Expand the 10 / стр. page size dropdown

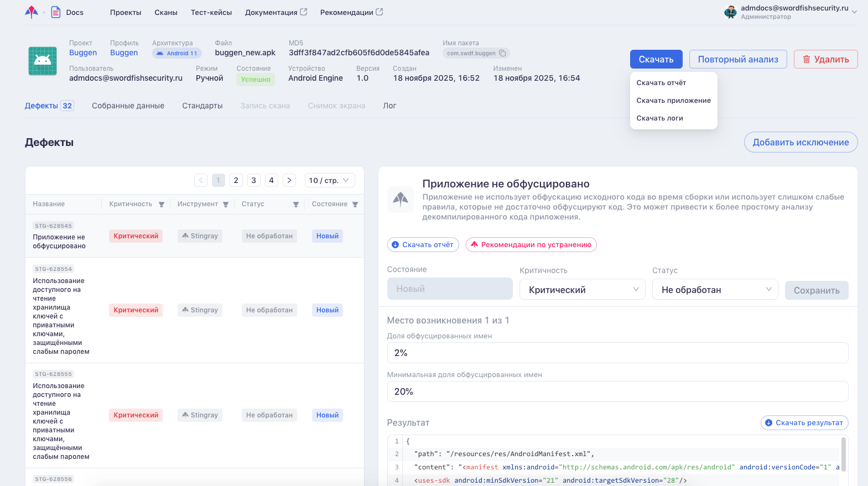[x=329, y=180]
